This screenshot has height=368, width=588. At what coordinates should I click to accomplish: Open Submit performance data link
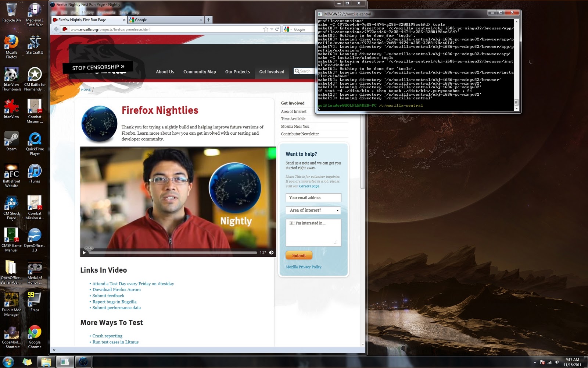(116, 308)
